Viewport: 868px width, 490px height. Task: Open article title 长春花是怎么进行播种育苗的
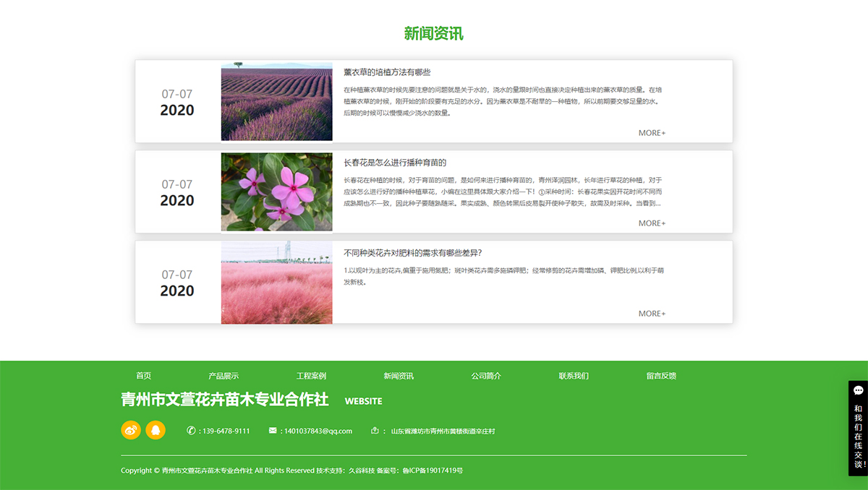point(395,163)
